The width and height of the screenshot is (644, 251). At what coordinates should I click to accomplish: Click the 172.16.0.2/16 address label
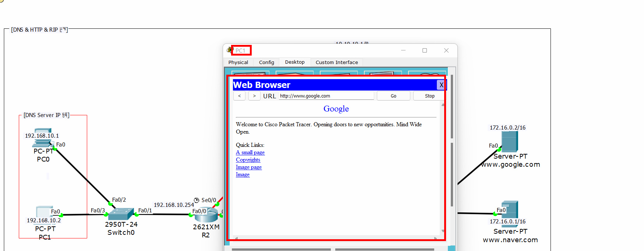(507, 128)
